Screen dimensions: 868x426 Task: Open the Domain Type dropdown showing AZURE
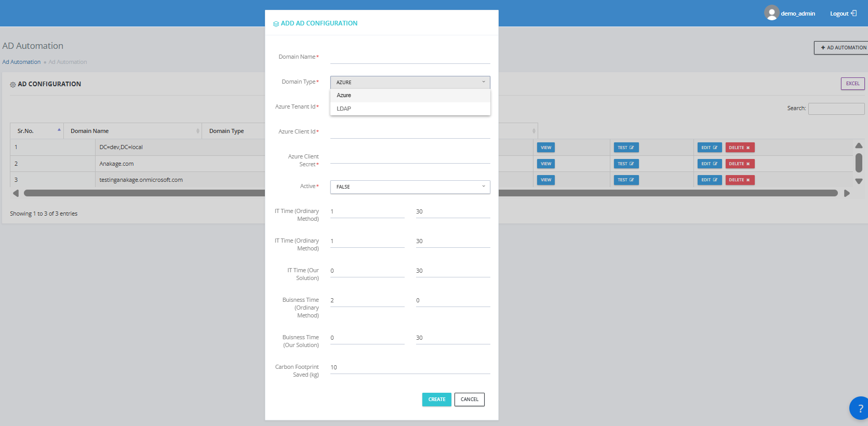[410, 82]
